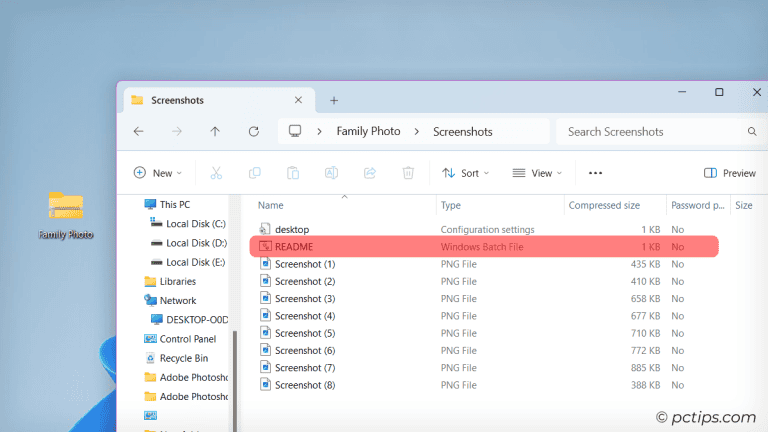Open the See more ellipsis menu
768x432 pixels.
pos(595,173)
